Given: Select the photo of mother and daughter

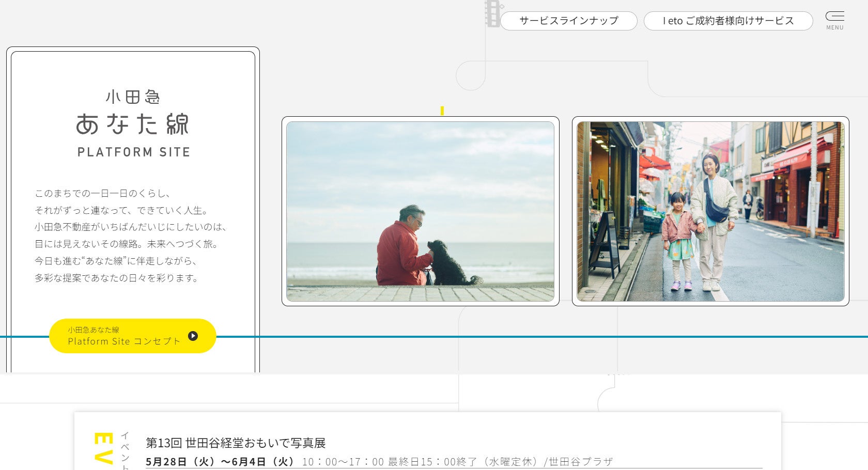Looking at the screenshot, I should coord(710,211).
